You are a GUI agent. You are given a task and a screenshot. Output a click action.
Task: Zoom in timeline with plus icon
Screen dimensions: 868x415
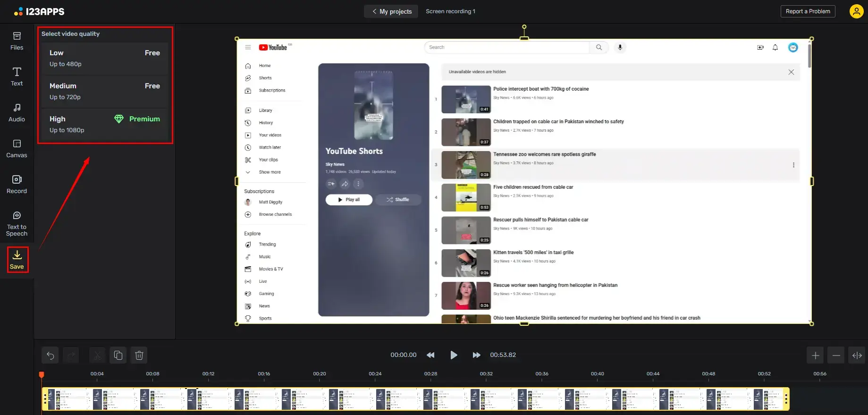[x=816, y=355]
